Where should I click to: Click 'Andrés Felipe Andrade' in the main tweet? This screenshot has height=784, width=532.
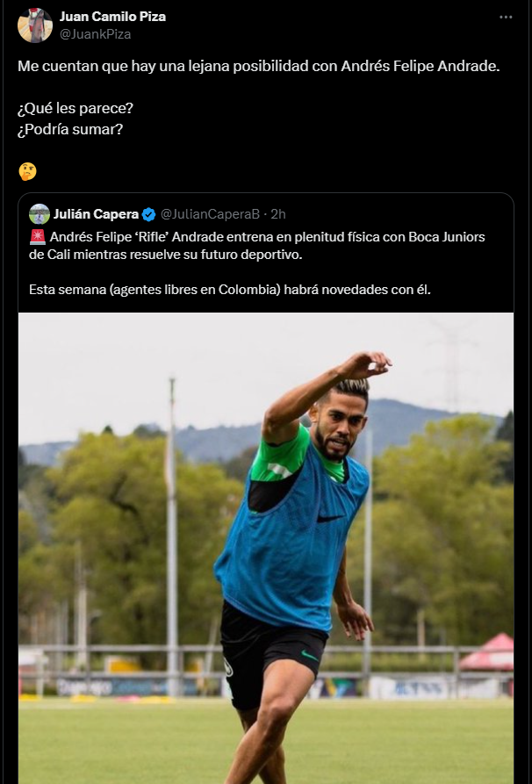tap(419, 66)
